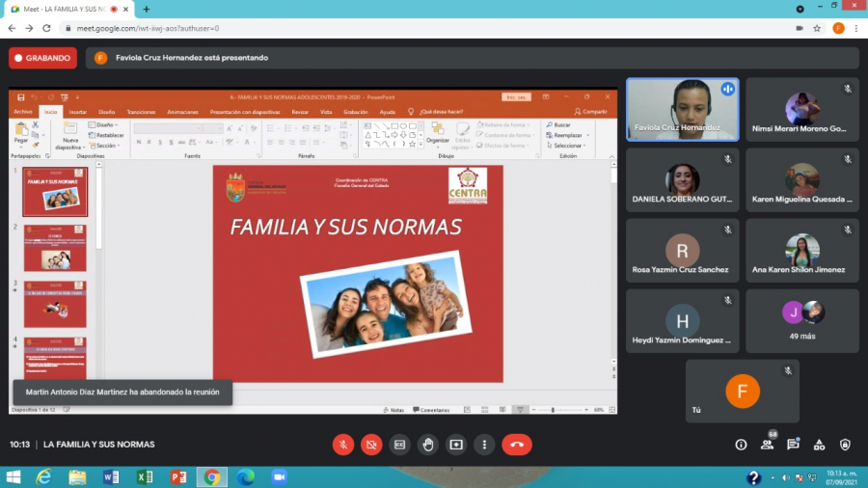The height and width of the screenshot is (488, 868).
Task: Open host controls shield icon
Action: [845, 445]
